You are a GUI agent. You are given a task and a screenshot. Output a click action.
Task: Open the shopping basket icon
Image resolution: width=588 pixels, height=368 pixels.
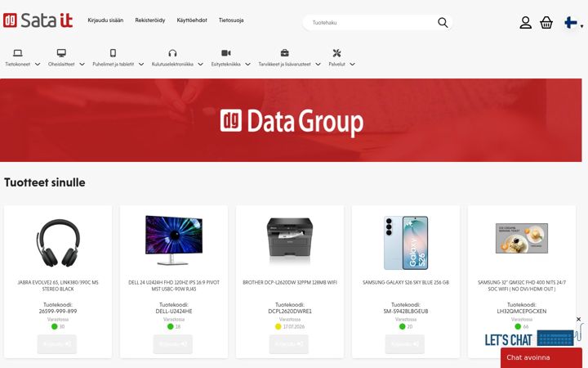[546, 23]
